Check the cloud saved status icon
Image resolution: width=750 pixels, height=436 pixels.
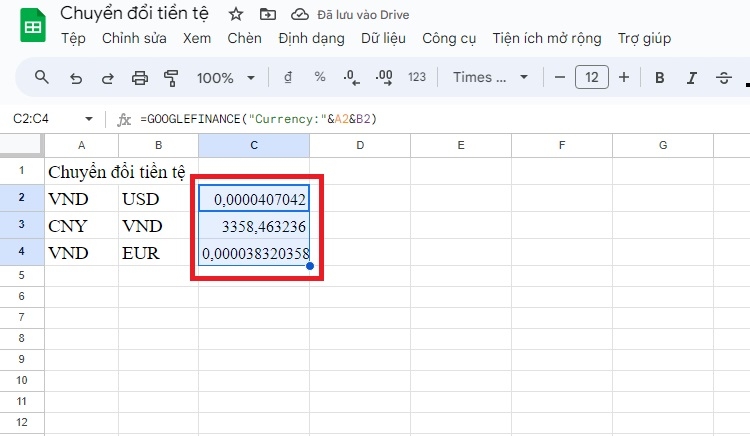point(300,14)
